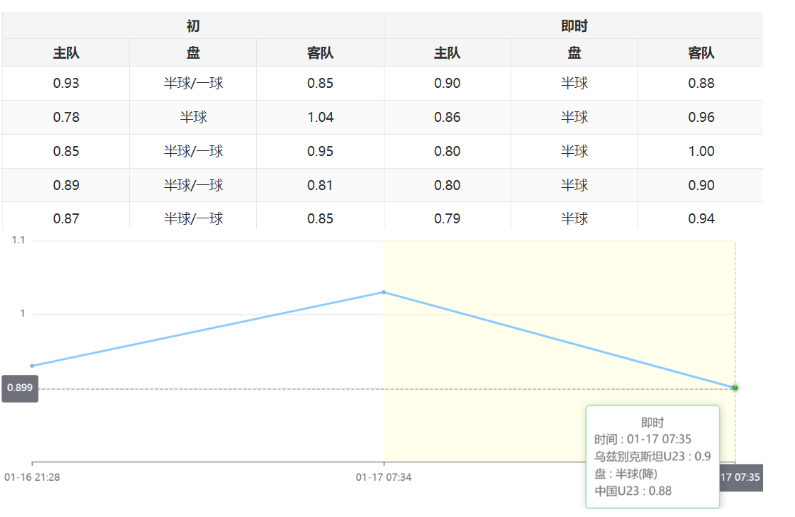Click the 01-17 07:34 x-axis label
The height and width of the screenshot is (517, 795).
pyautogui.click(x=383, y=477)
